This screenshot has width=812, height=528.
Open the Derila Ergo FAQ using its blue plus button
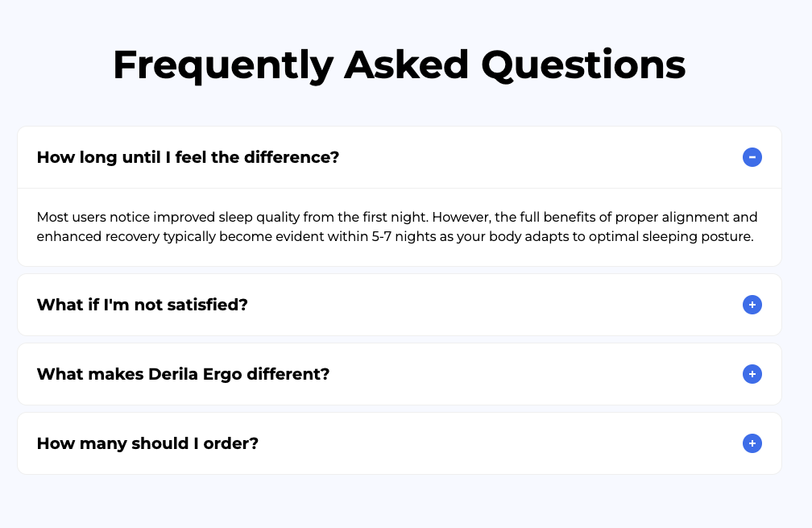click(x=752, y=374)
